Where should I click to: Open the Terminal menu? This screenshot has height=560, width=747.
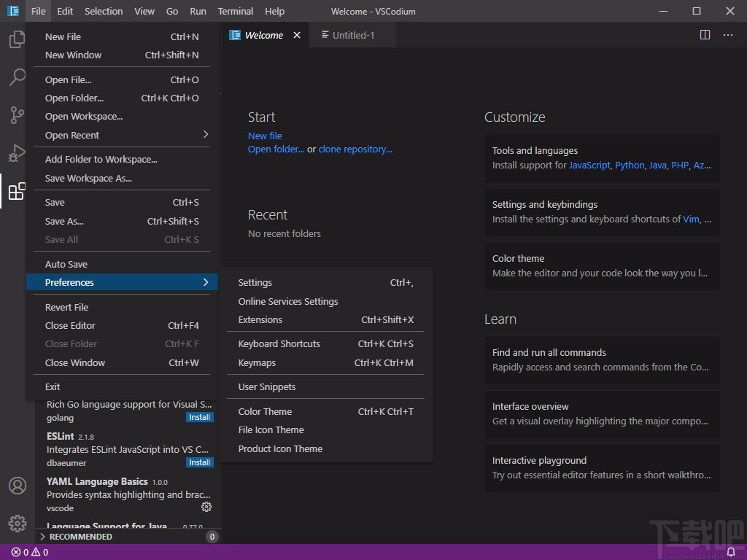coord(235,11)
